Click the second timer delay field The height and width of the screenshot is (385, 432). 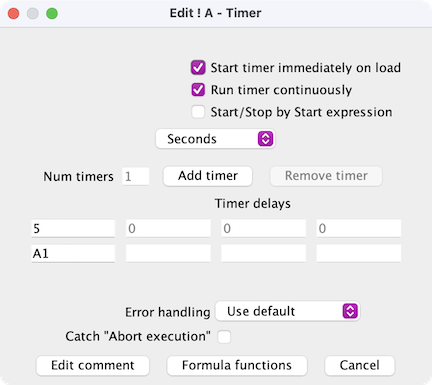tap(168, 228)
